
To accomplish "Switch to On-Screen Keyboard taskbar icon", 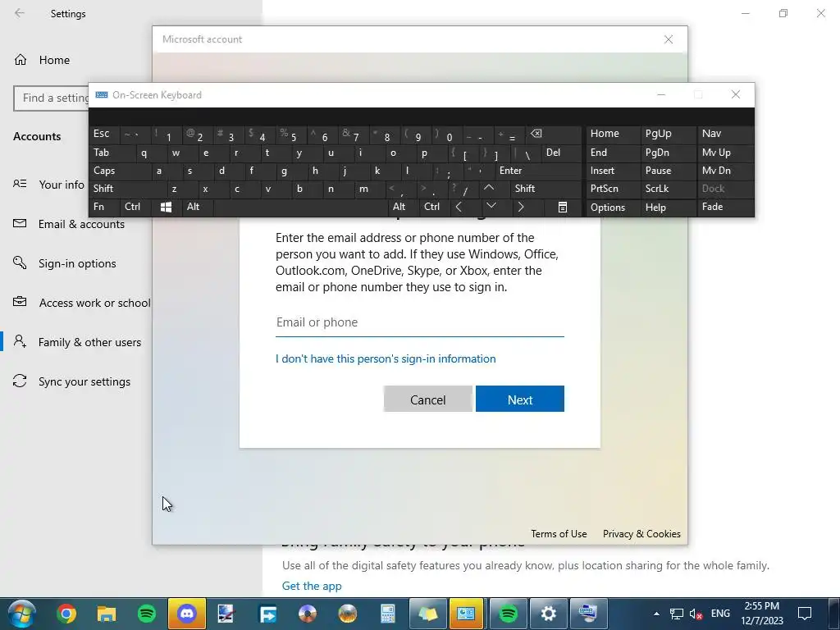I will point(588,614).
